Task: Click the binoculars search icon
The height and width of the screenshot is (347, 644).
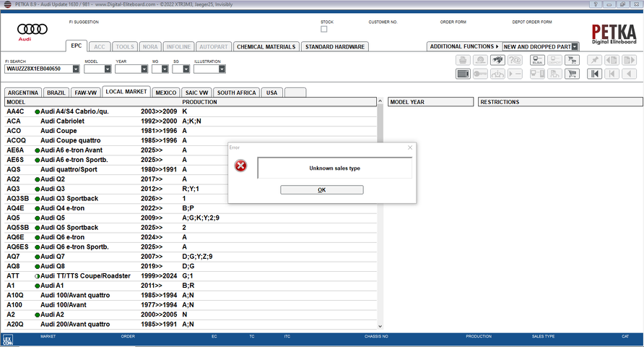Action: [x=497, y=60]
